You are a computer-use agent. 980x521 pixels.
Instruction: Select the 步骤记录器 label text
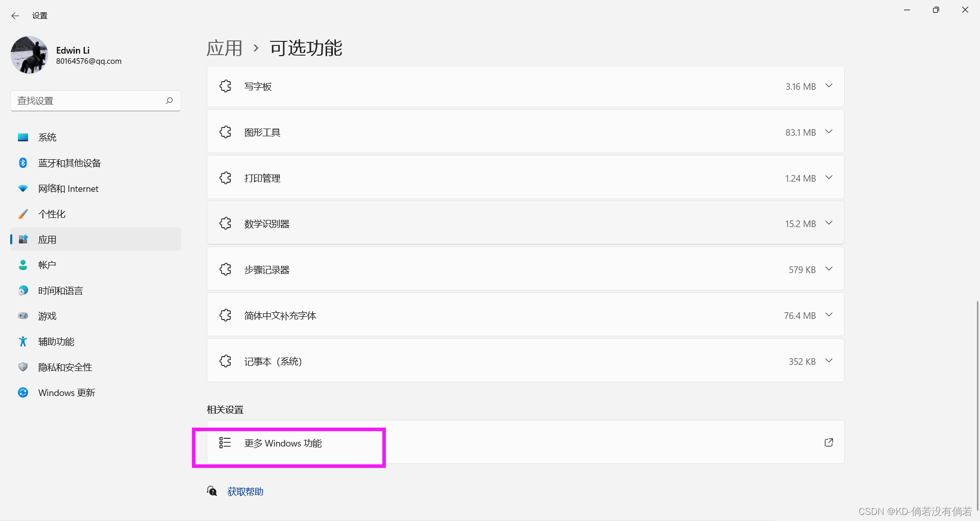[267, 270]
